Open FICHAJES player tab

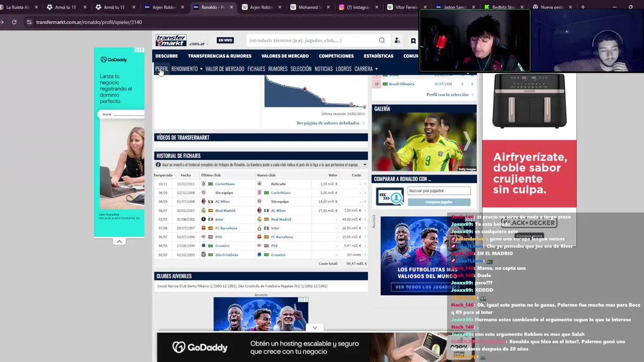pyautogui.click(x=256, y=69)
